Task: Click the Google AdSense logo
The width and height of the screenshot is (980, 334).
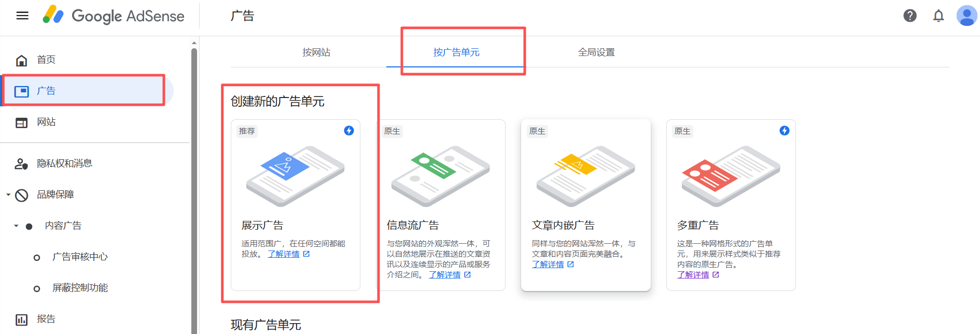Action: tap(114, 16)
